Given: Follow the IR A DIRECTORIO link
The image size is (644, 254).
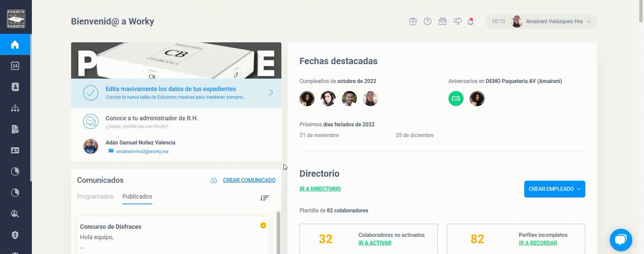Looking at the screenshot, I should pos(320,189).
